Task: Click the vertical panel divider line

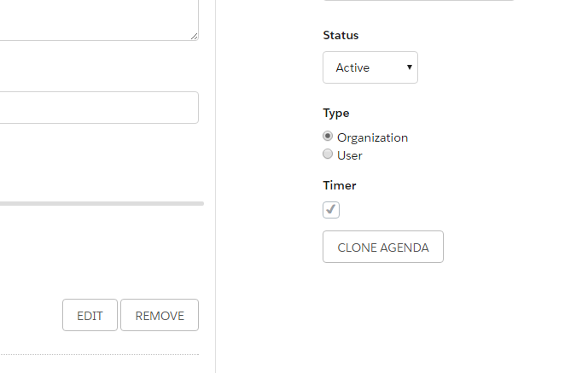Action: click(x=216, y=186)
